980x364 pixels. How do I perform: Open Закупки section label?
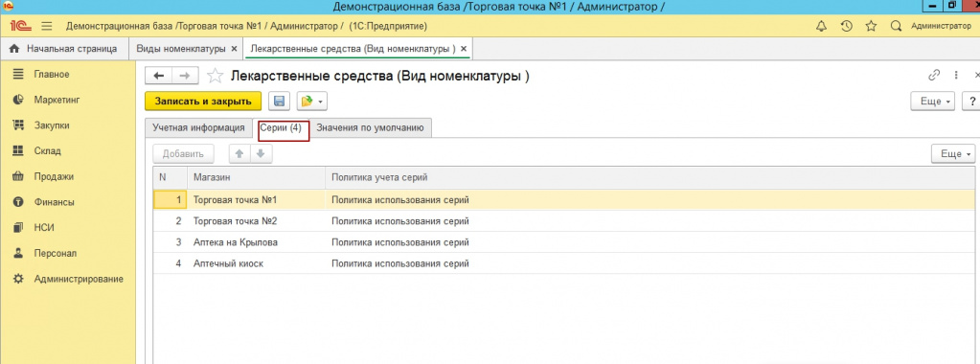tap(52, 125)
